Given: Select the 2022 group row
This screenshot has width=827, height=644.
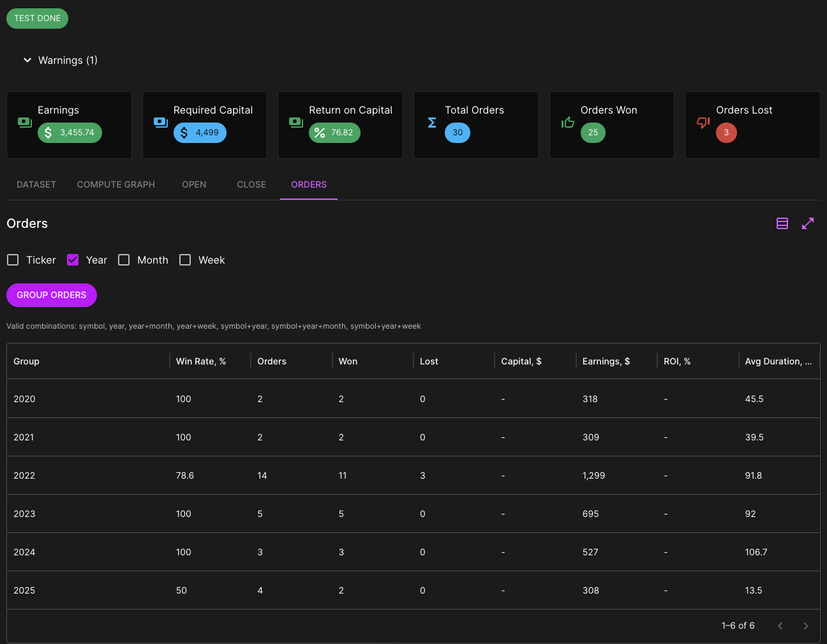Looking at the screenshot, I should (x=413, y=476).
